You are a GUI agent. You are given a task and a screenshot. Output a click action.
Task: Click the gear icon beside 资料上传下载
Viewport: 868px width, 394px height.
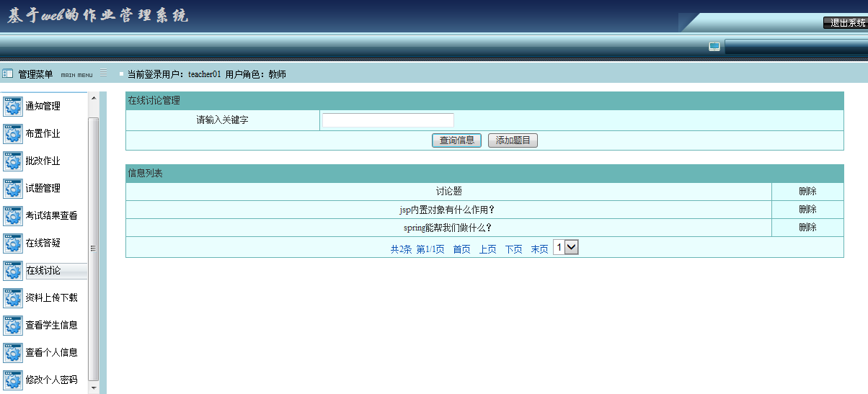13,298
